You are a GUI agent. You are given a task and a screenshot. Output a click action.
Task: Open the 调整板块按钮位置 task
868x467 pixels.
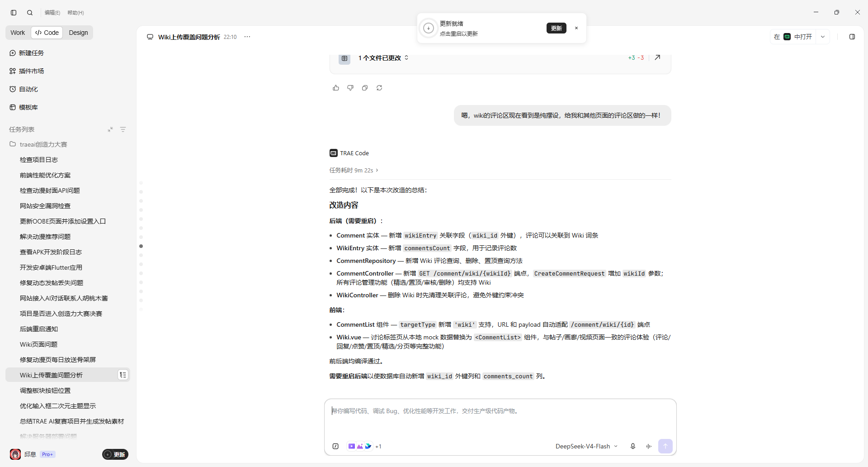click(x=68, y=391)
